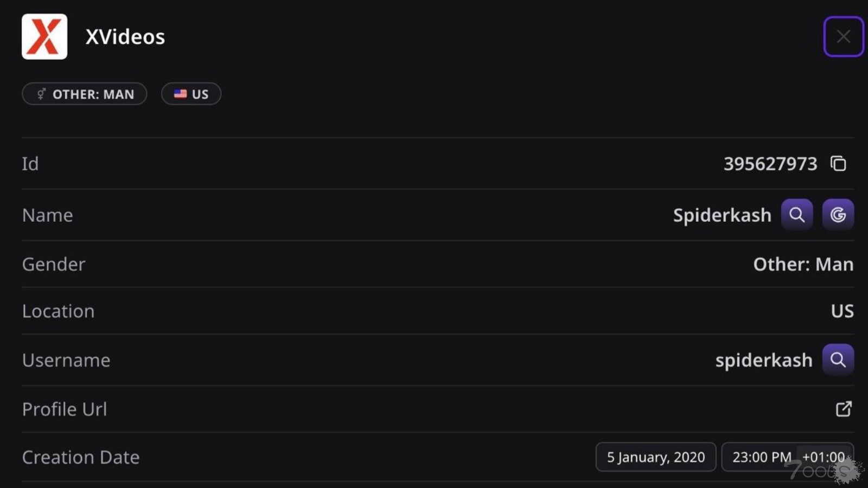This screenshot has height=488, width=868.
Task: Search the username spiderkash with magnifier icon
Action: pyautogui.click(x=838, y=359)
